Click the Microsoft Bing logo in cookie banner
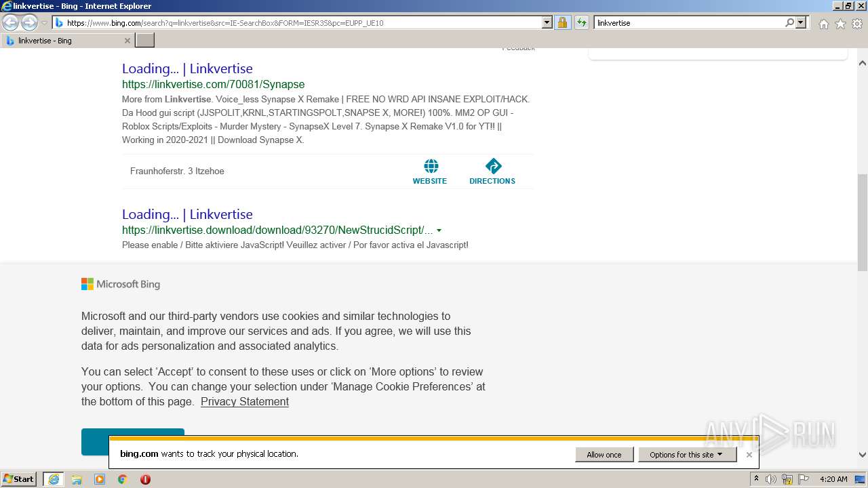This screenshot has width=868, height=488. click(121, 284)
